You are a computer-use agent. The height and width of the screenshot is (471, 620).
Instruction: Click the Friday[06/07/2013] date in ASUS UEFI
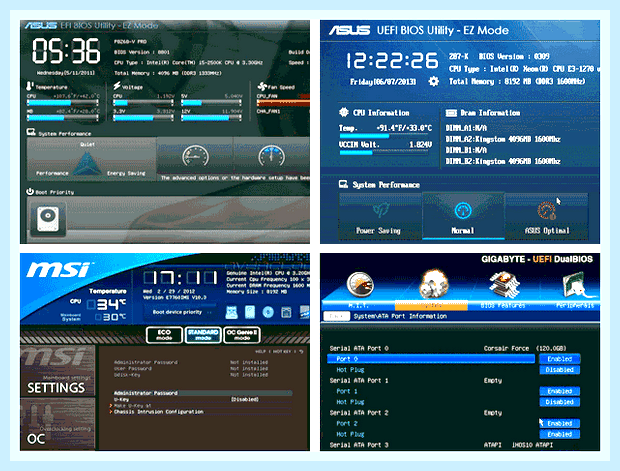point(383,81)
